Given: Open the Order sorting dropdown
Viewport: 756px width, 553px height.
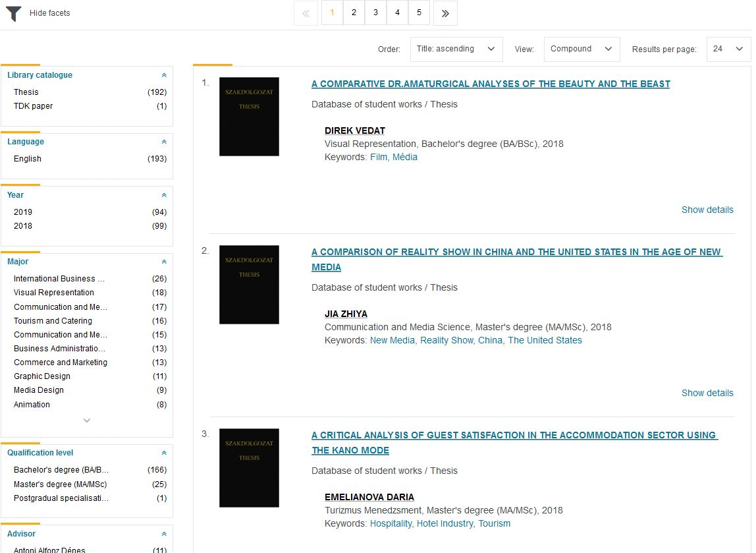Looking at the screenshot, I should pos(456,49).
